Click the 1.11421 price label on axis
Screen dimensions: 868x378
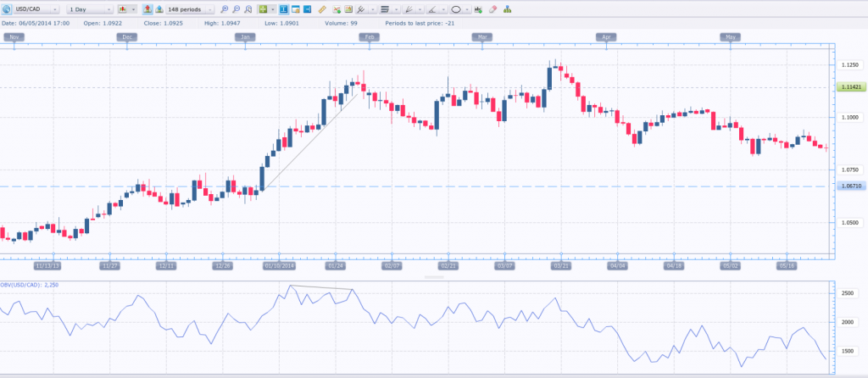point(849,87)
